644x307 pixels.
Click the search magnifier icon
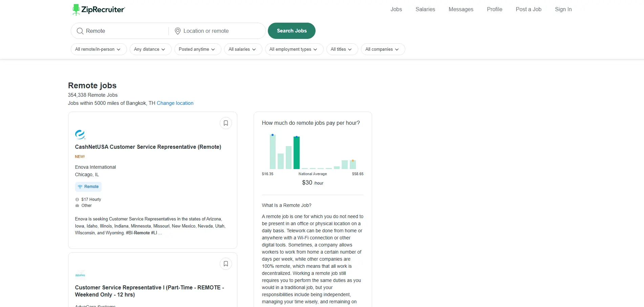coord(80,31)
